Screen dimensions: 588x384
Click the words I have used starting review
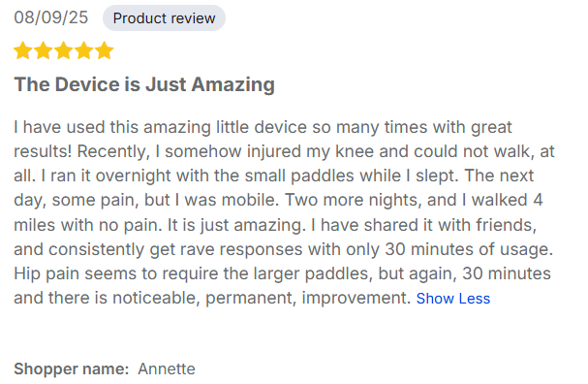(59, 127)
